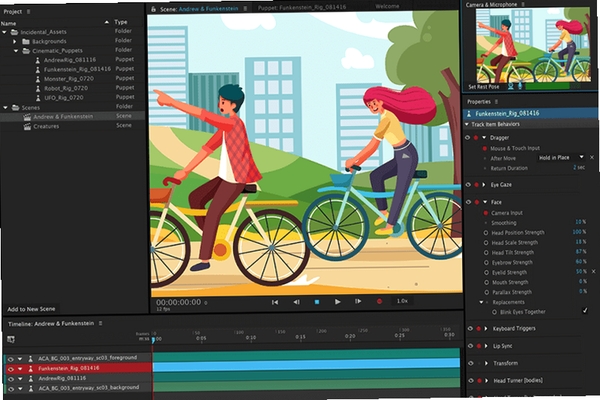Toggle the camera input icon
The image size is (600, 400).
coord(510,87)
